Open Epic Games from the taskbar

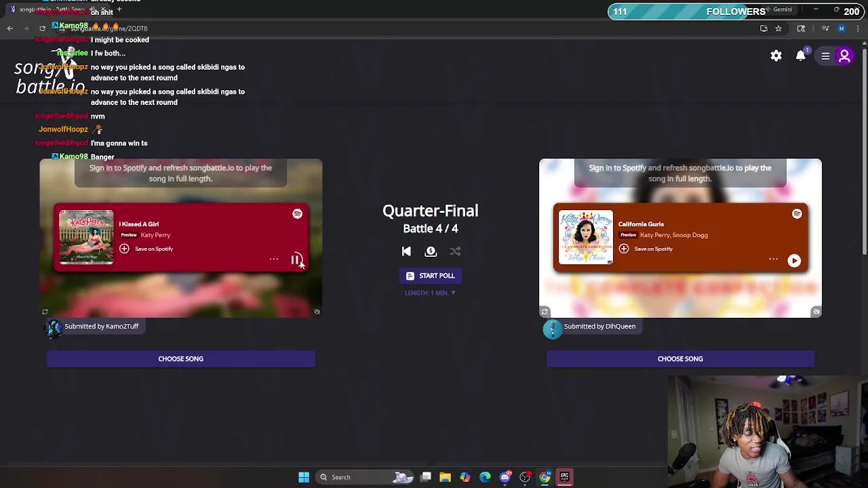(564, 477)
